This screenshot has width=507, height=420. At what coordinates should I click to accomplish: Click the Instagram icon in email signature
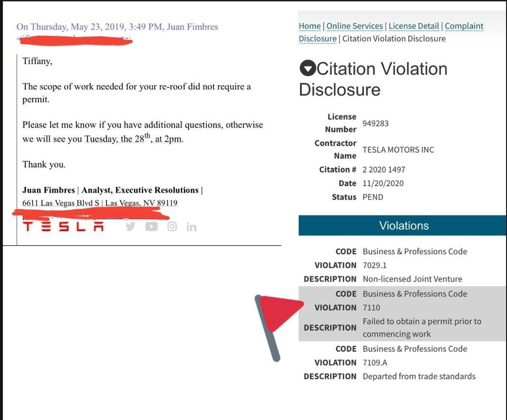(172, 226)
